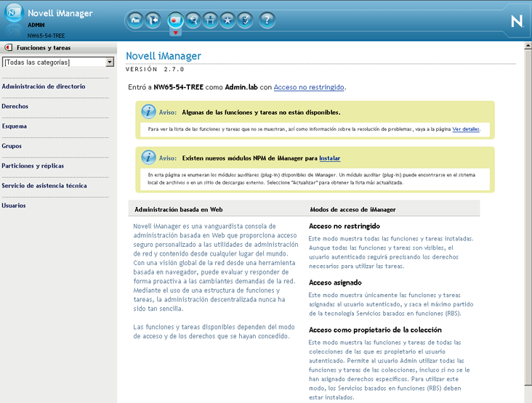532x403 pixels.
Task: Expand the Derechos role
Action: 15,107
